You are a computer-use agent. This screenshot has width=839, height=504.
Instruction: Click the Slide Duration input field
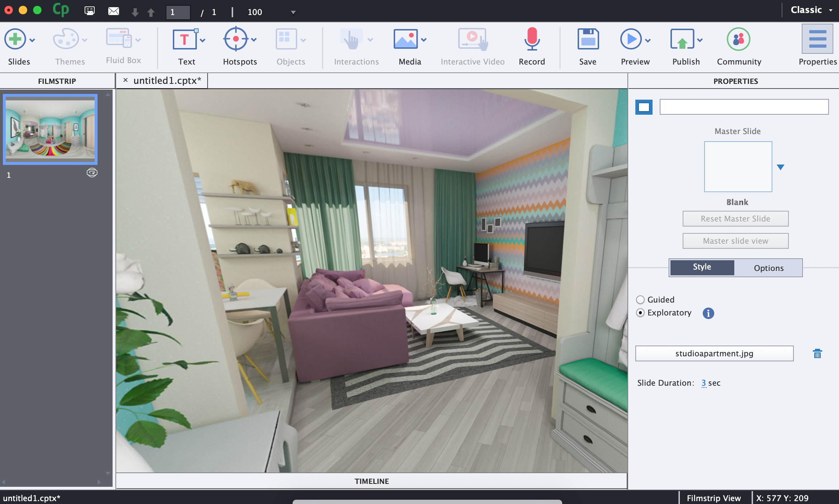pyautogui.click(x=703, y=382)
